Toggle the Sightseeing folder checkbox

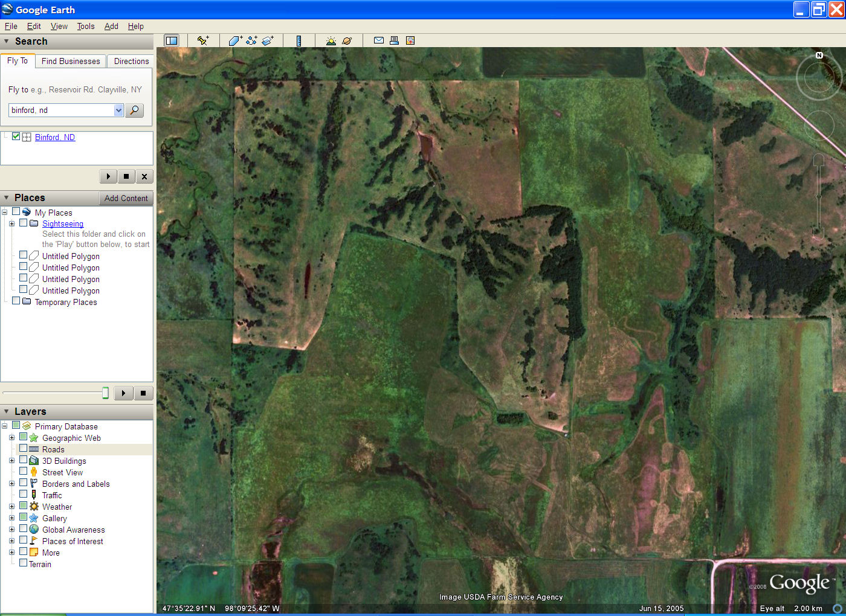[24, 223]
